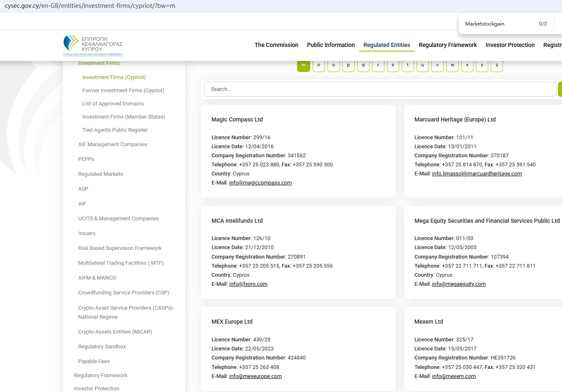The height and width of the screenshot is (392, 562).
Task: Open Public Information menu
Action: pos(330,45)
